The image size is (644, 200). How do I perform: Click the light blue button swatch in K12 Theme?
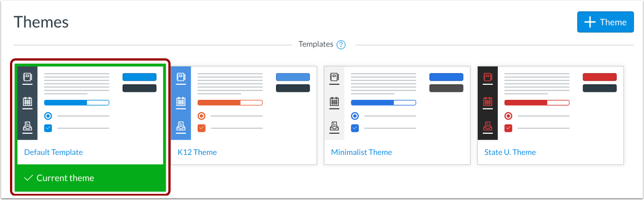coord(293,77)
